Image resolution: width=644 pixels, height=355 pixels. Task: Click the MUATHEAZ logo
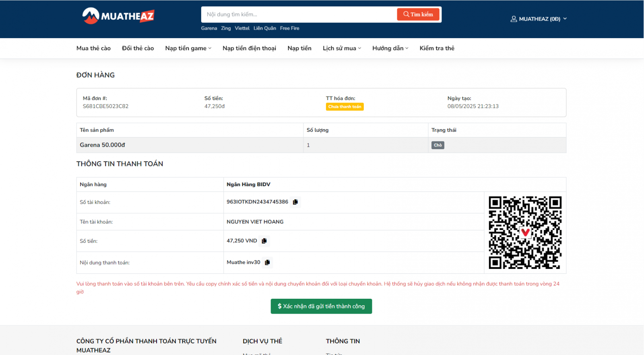[x=118, y=16]
